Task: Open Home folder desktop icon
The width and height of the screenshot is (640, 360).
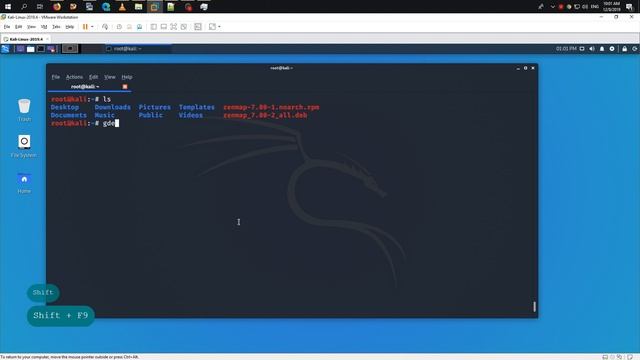Action: 24,182
